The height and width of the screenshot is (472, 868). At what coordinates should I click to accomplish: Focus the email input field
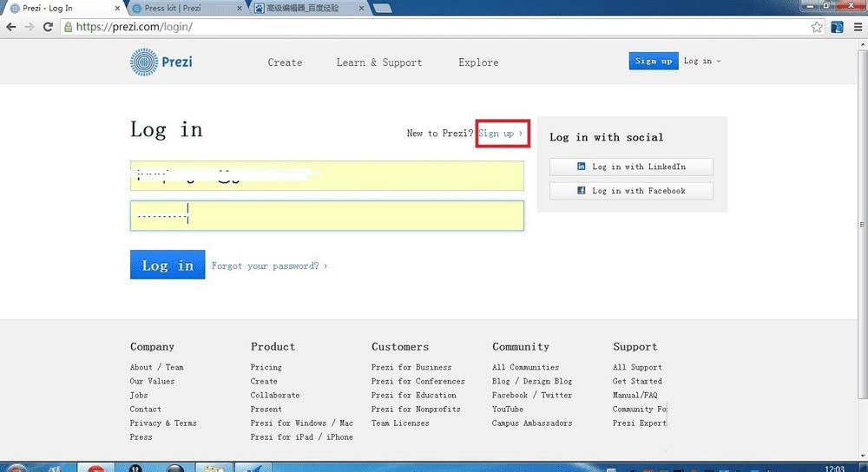click(327, 176)
